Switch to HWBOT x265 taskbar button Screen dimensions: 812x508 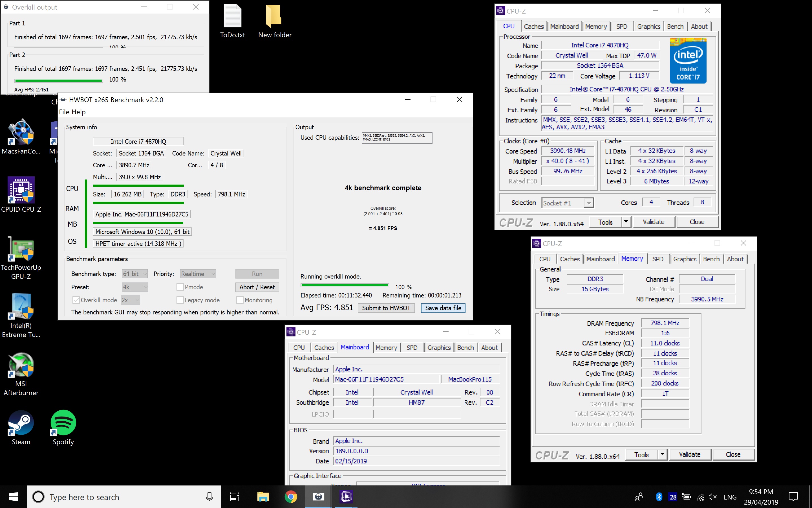(x=318, y=497)
